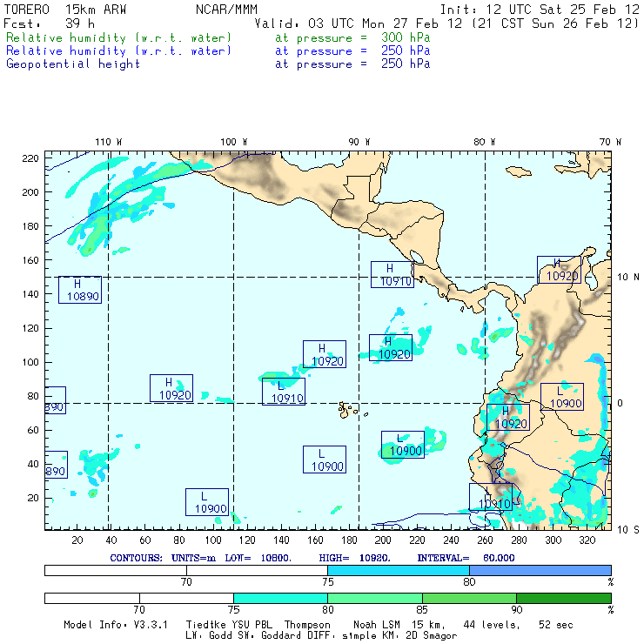
Task: Pick the dark green above-90% swatch
Action: (x=564, y=598)
